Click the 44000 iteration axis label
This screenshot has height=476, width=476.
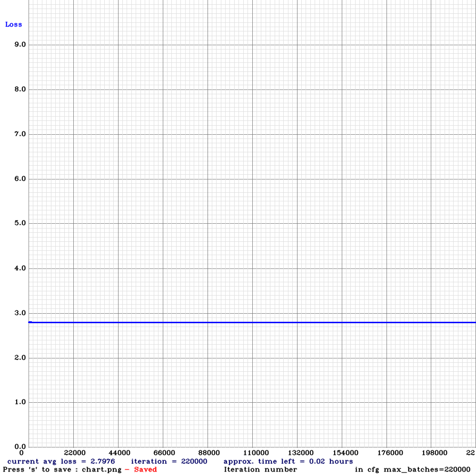point(119,453)
